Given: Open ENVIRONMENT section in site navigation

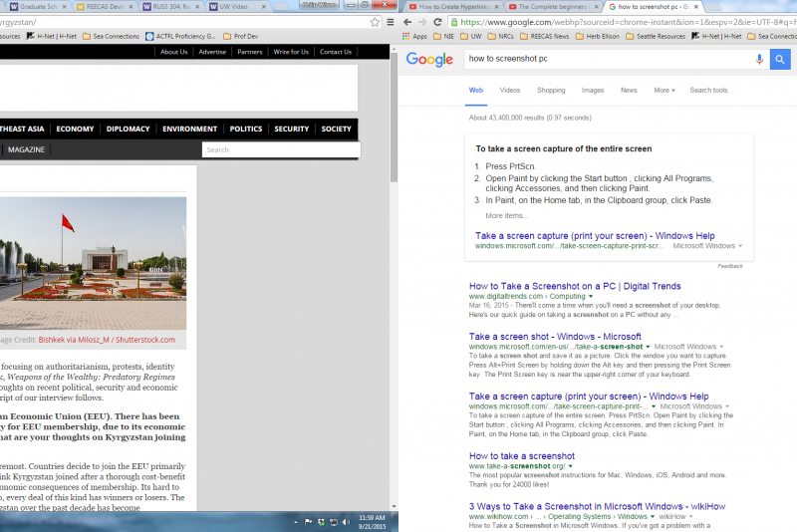Looking at the screenshot, I should point(189,129).
